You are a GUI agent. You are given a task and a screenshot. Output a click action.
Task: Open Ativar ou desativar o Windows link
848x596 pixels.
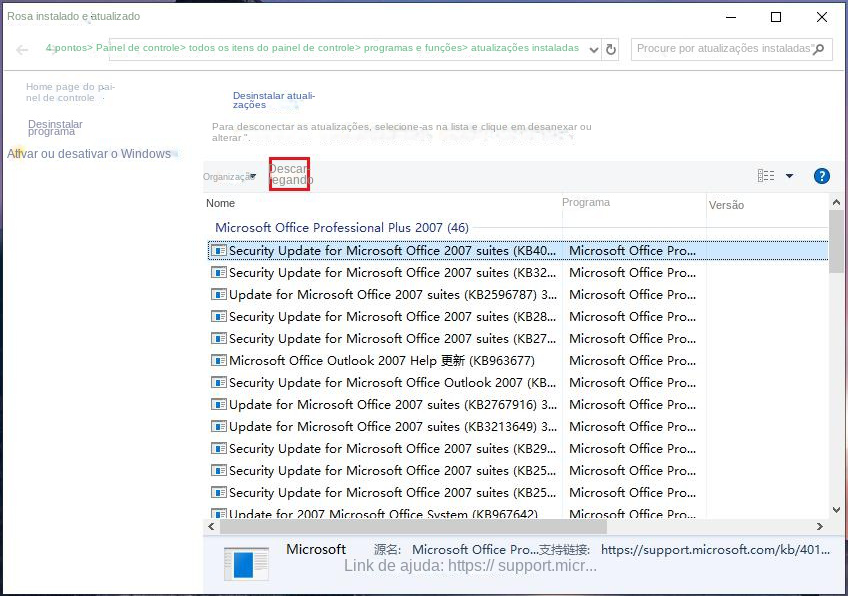coord(89,154)
